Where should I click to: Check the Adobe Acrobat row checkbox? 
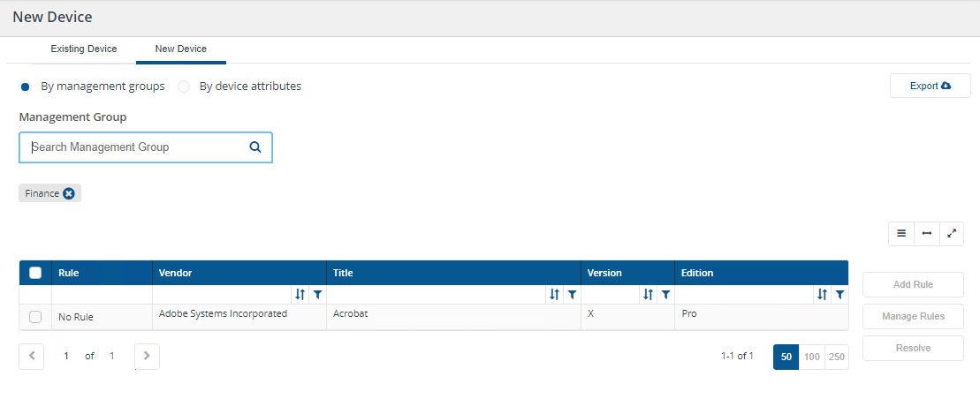tap(35, 317)
